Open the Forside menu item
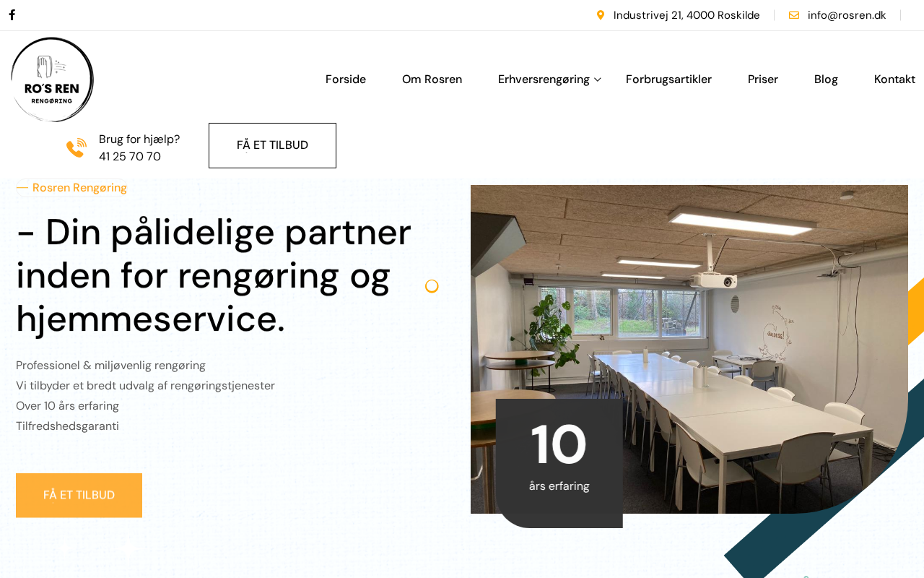 346,79
